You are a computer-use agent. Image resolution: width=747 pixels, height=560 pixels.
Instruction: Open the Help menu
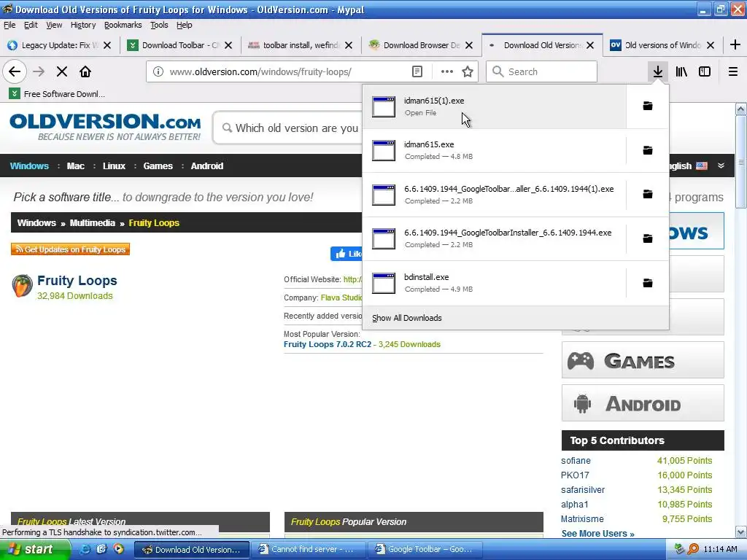[x=184, y=26]
